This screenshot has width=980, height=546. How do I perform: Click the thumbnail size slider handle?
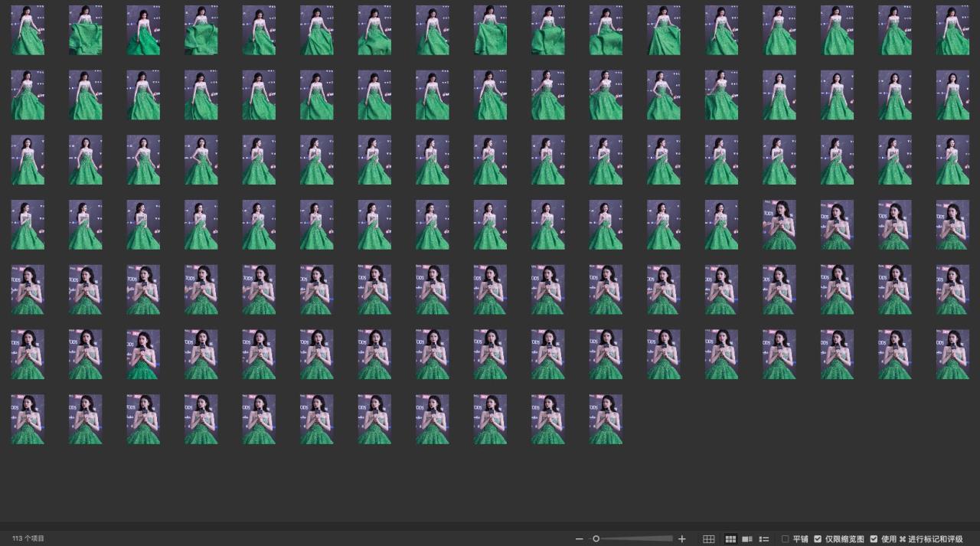[596, 539]
